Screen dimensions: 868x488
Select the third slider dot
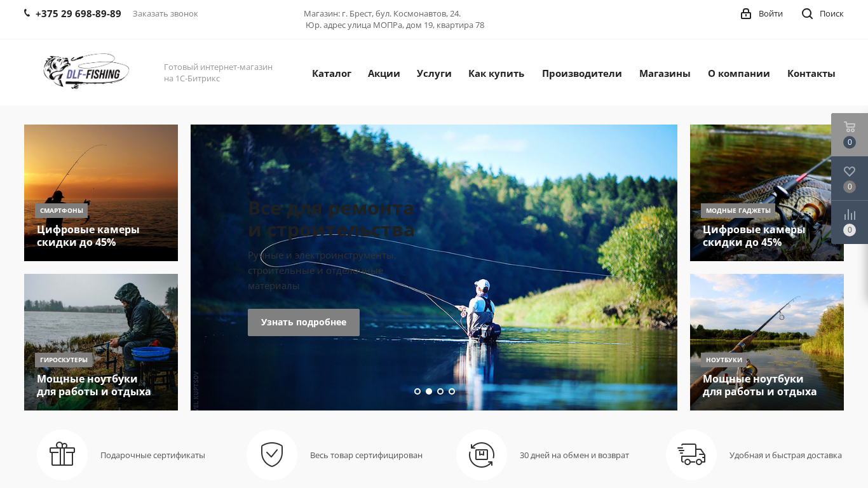coord(440,391)
